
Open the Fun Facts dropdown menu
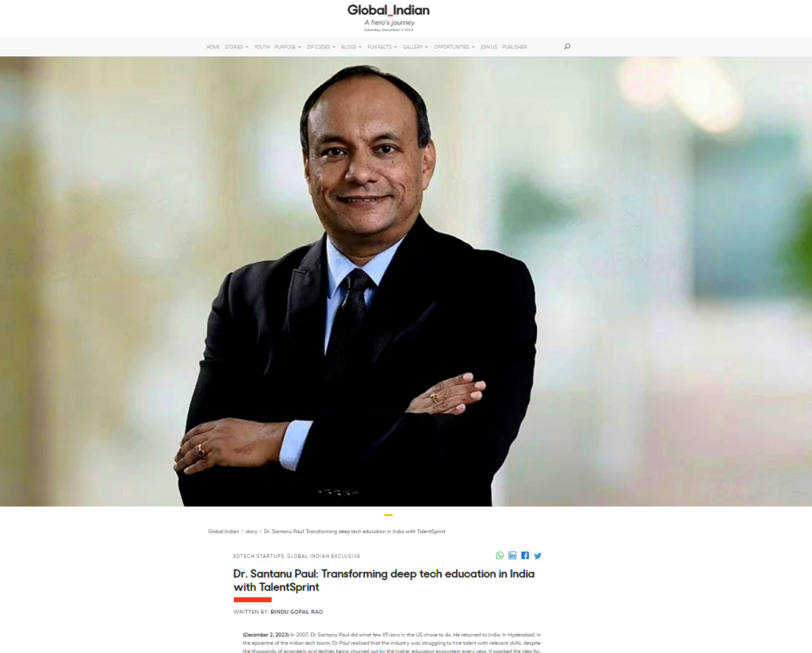(382, 47)
